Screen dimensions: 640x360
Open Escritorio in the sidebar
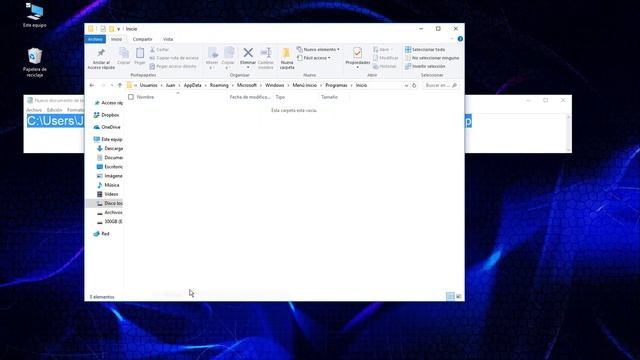109,167
